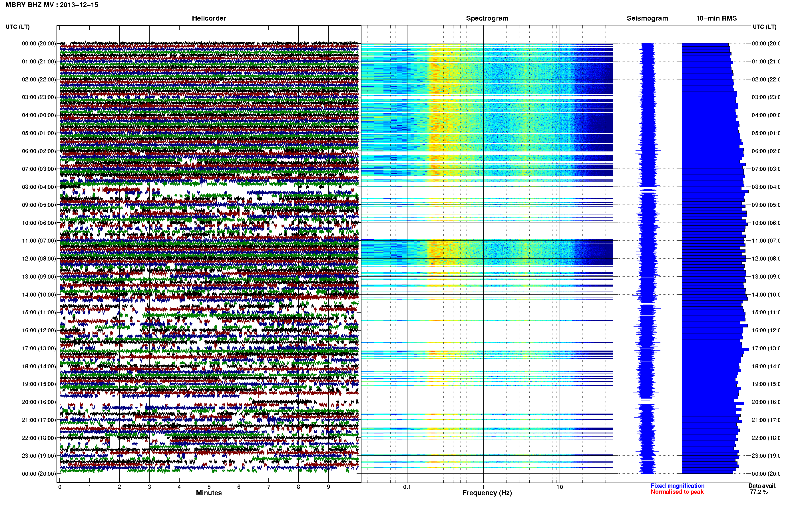The width and height of the screenshot is (812, 508).
Task: Click the Seismogram panel heading
Action: (x=647, y=18)
